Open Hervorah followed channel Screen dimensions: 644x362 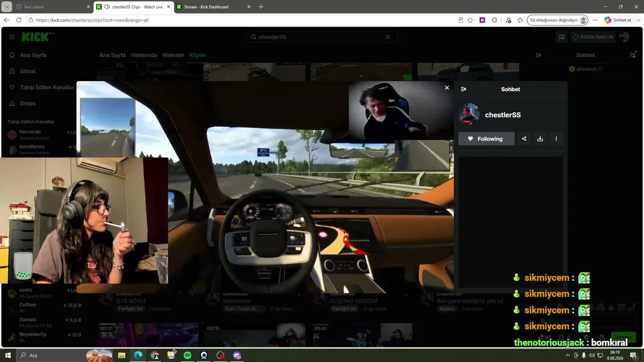click(x=41, y=135)
